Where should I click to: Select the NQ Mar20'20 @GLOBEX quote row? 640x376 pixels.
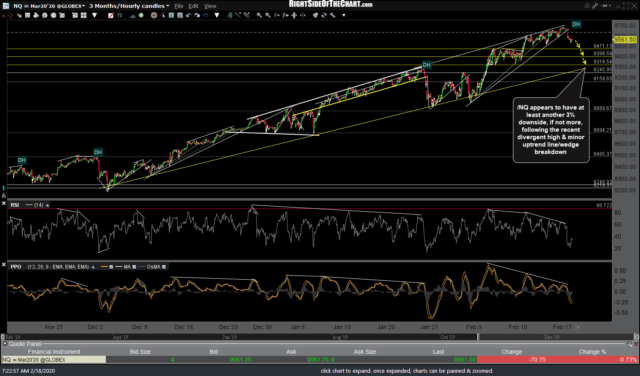coord(320,360)
